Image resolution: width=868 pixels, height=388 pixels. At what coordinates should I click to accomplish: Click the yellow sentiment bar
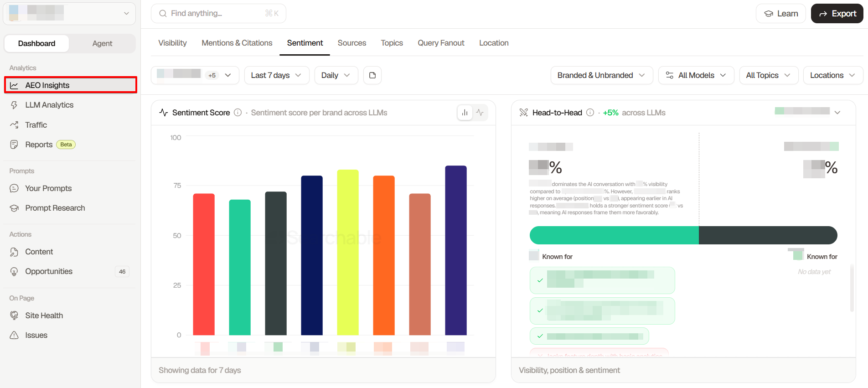(348, 253)
